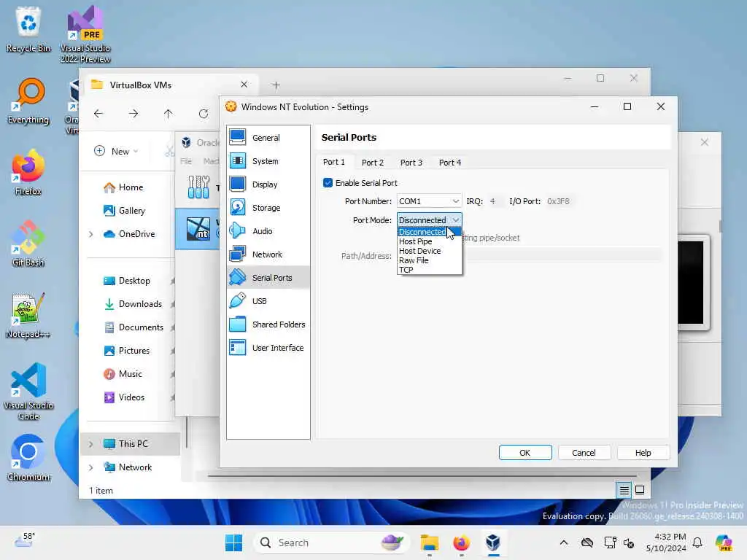The image size is (747, 560).
Task: Choose Disconnected in Port Mode list
Action: click(x=429, y=232)
